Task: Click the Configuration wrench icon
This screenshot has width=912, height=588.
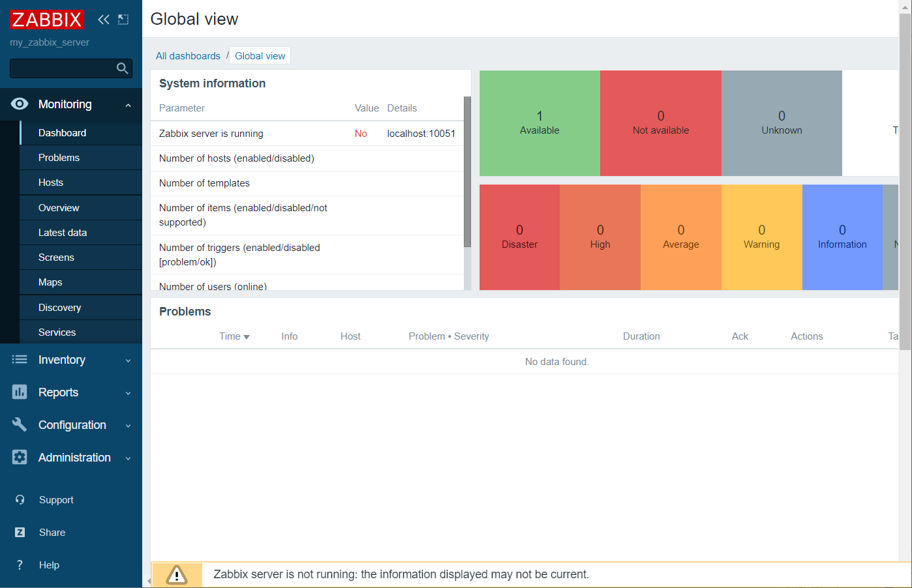Action: [x=20, y=424]
